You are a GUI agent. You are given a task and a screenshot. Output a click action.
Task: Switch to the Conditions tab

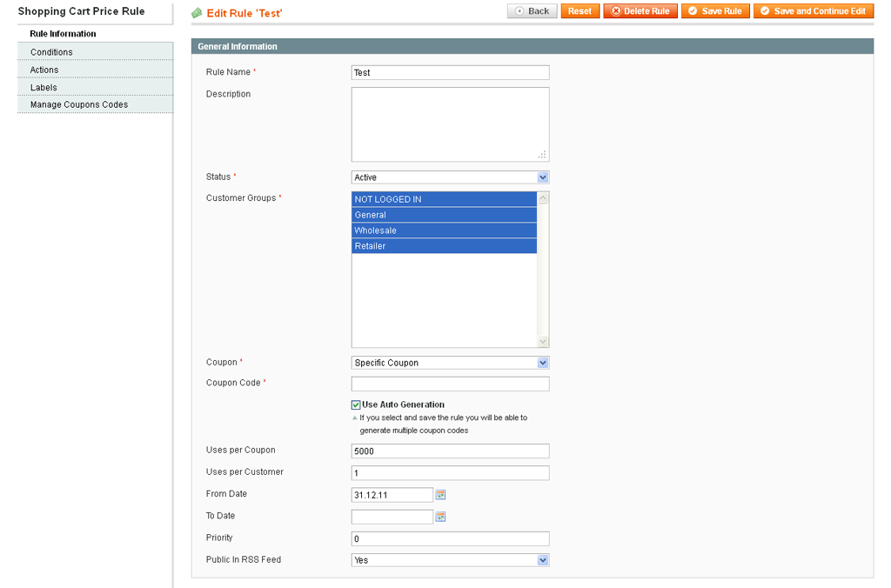[x=51, y=52]
